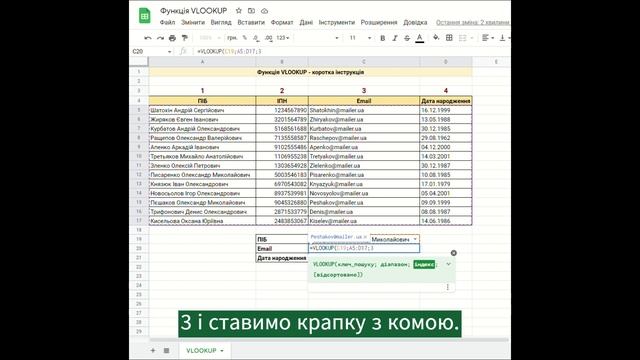Select column A header
The height and width of the screenshot is (360, 640).
tap(202, 62)
